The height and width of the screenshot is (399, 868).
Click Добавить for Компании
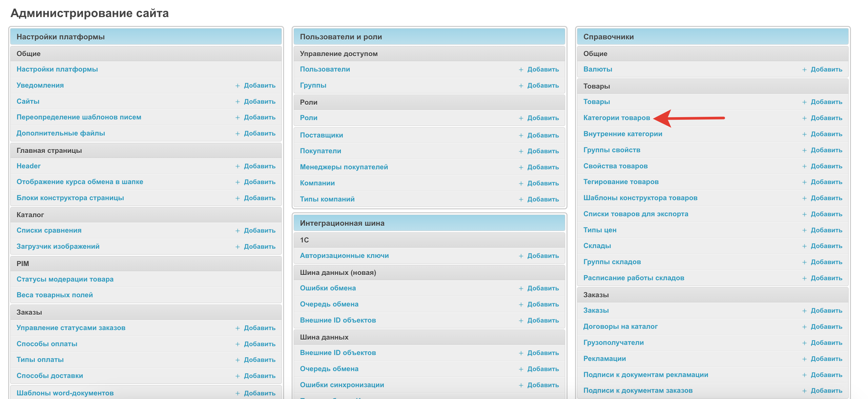(x=543, y=183)
